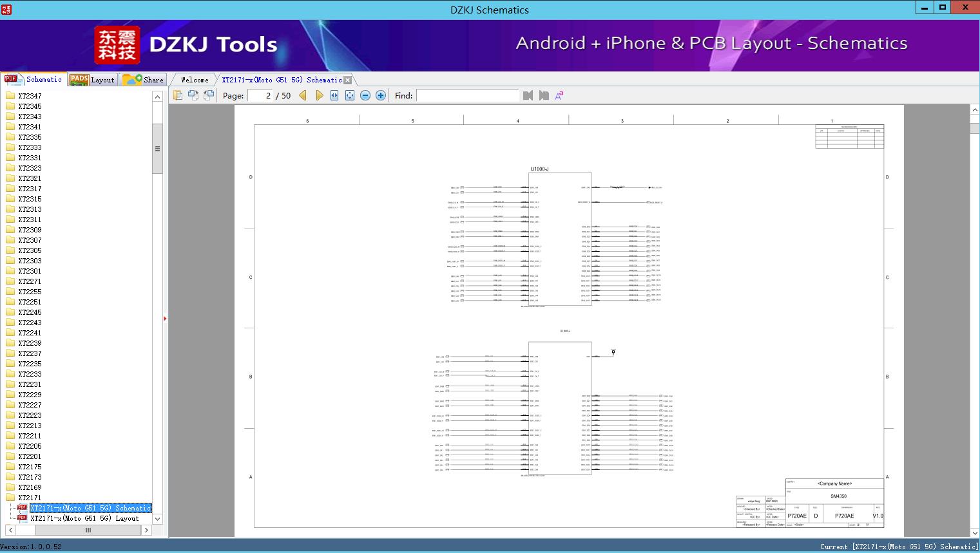Select folder XT2315

coord(30,199)
